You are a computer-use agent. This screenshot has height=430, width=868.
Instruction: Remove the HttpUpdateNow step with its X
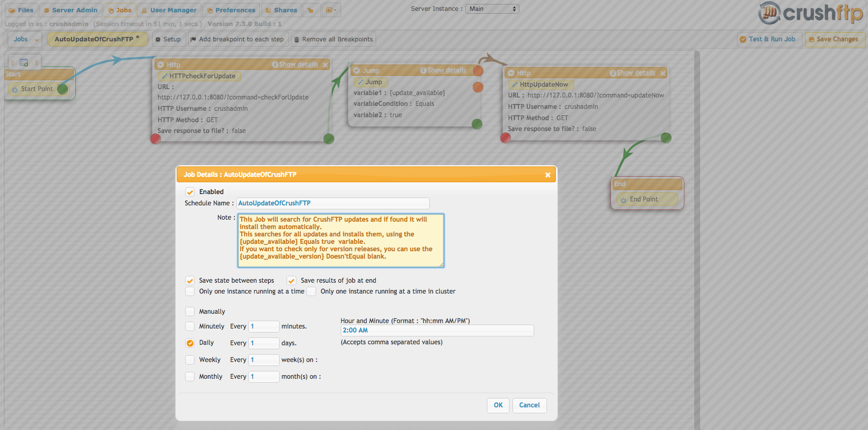coord(663,73)
